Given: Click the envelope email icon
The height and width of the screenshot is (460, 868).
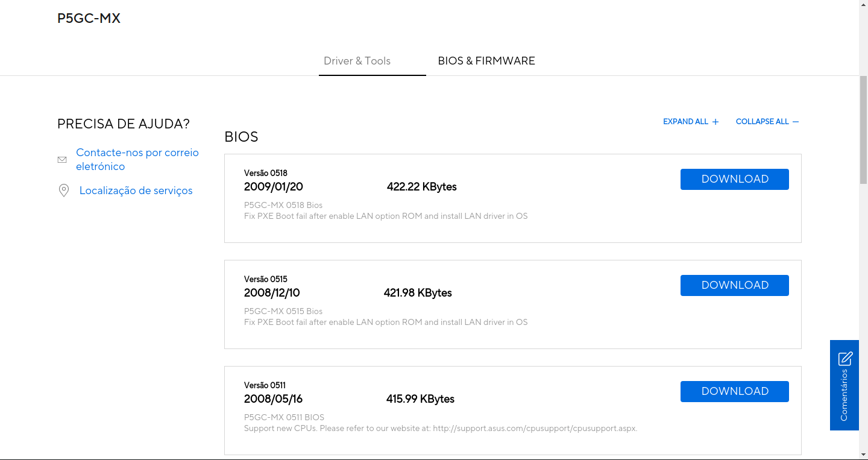Looking at the screenshot, I should point(62,160).
